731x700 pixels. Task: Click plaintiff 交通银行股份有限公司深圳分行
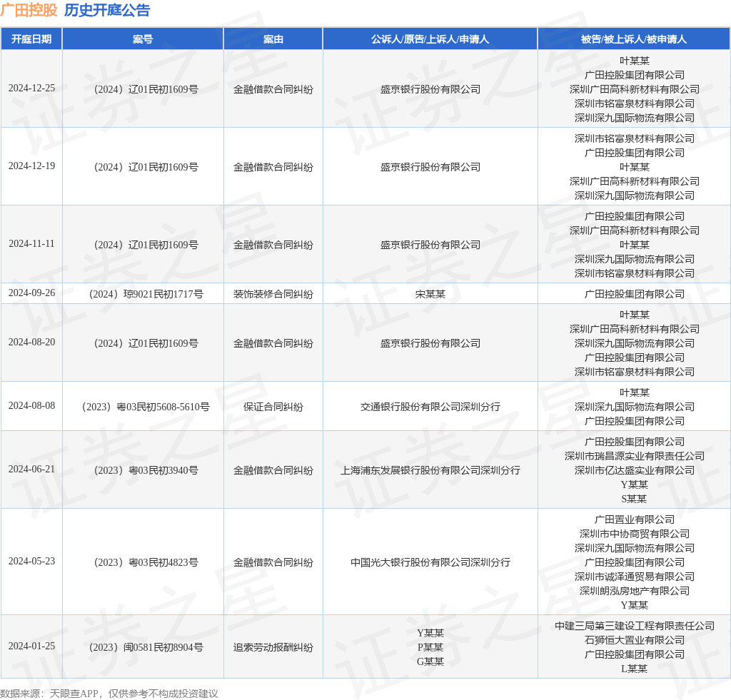click(430, 407)
